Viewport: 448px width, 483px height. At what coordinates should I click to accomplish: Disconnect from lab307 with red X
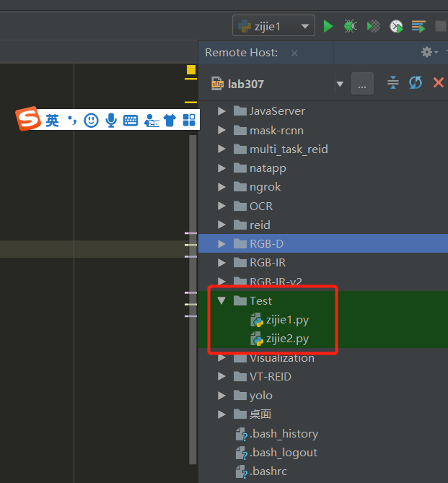439,82
